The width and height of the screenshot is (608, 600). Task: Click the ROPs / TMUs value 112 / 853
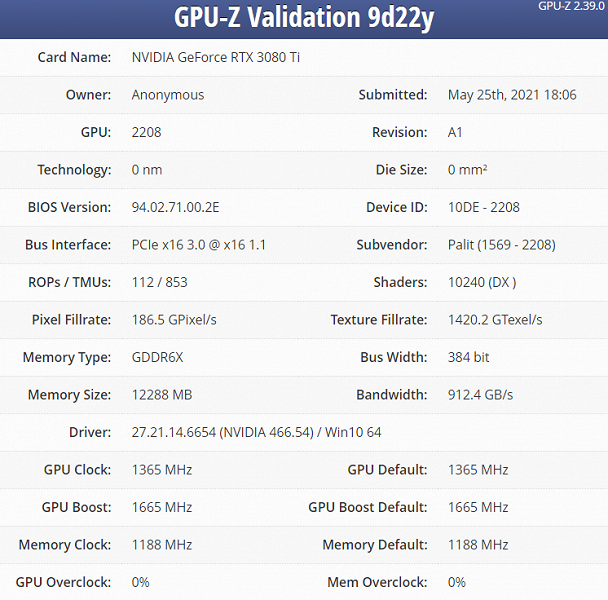point(159,282)
